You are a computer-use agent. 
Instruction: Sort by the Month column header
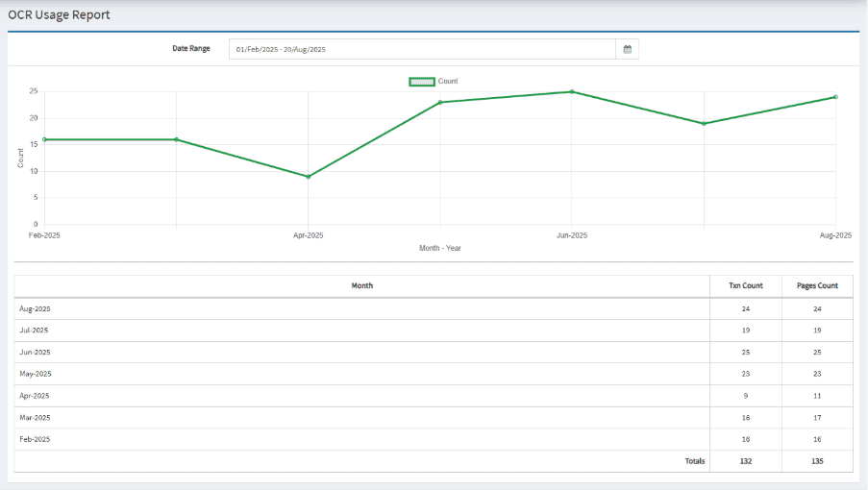tap(361, 286)
